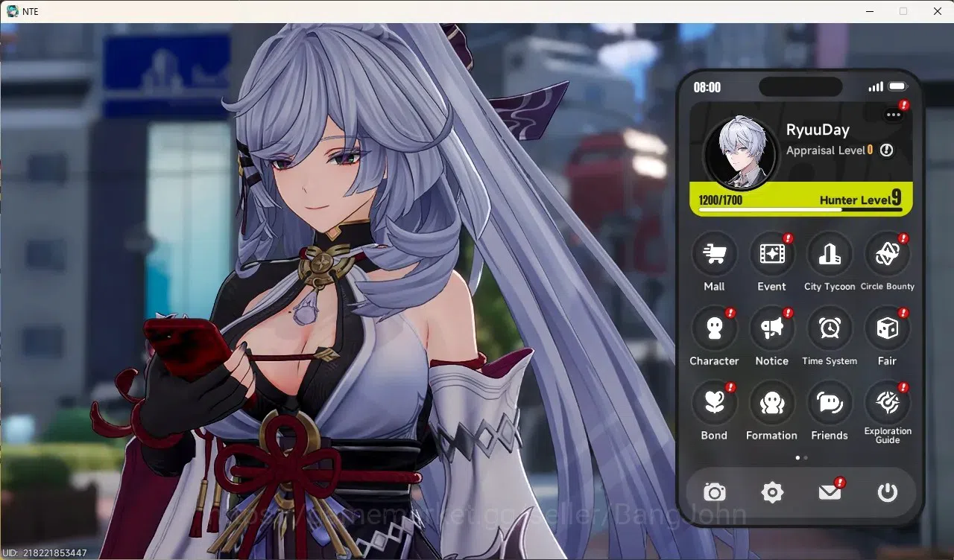This screenshot has height=560, width=954.
Task: Click the Appraisal Level text
Action: 826,150
